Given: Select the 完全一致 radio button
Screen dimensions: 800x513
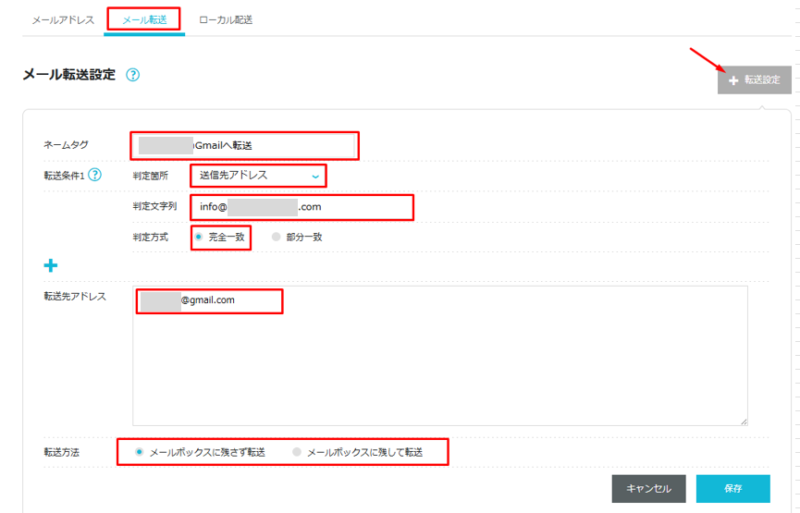Looking at the screenshot, I should point(199,237).
